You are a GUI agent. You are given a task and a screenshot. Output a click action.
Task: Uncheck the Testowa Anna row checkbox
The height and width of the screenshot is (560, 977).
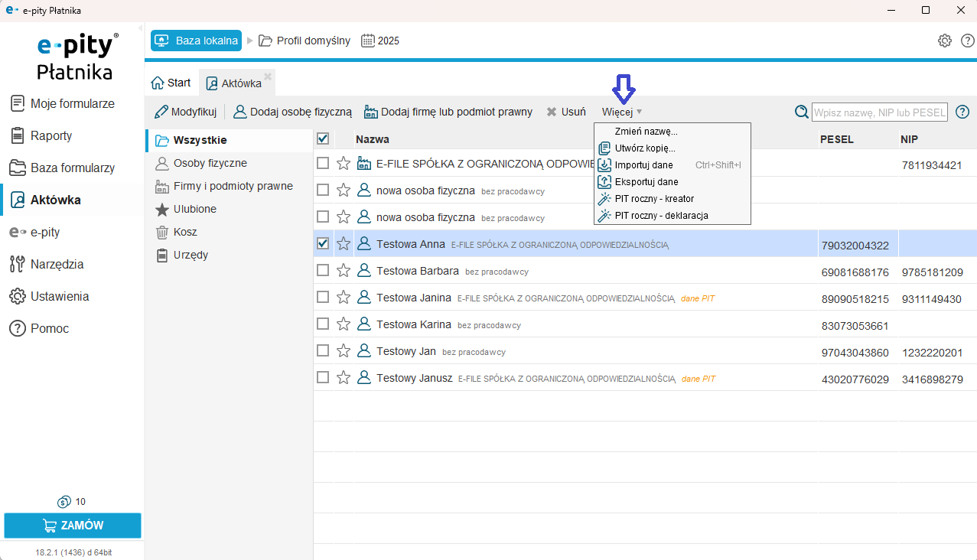(x=323, y=244)
